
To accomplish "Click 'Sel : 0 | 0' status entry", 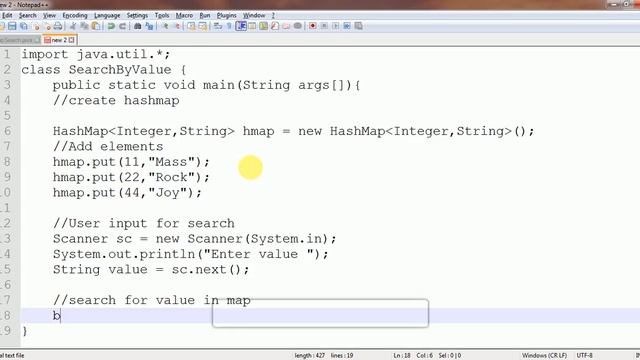I will click(450, 356).
